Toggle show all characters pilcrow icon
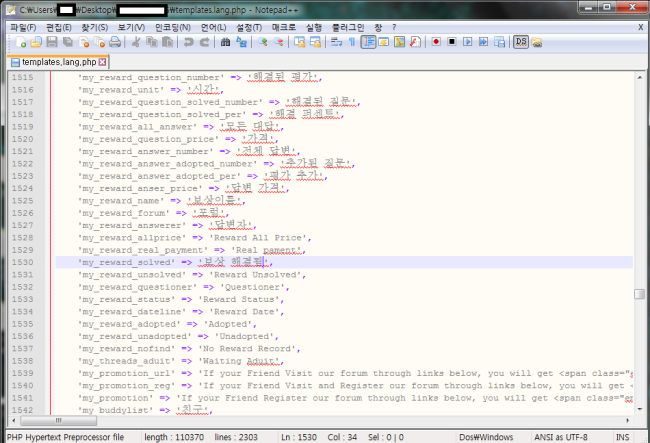Image resolution: width=650 pixels, height=443 pixels. click(x=352, y=43)
